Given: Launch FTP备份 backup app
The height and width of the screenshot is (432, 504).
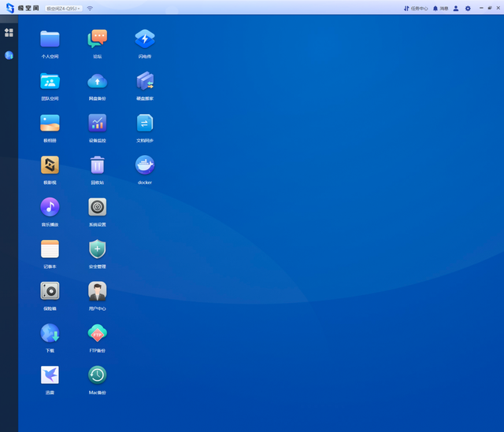Looking at the screenshot, I should coord(98,333).
